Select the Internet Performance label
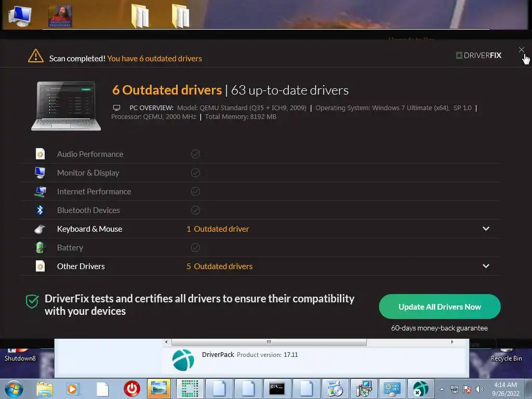532x399 pixels. (x=94, y=191)
